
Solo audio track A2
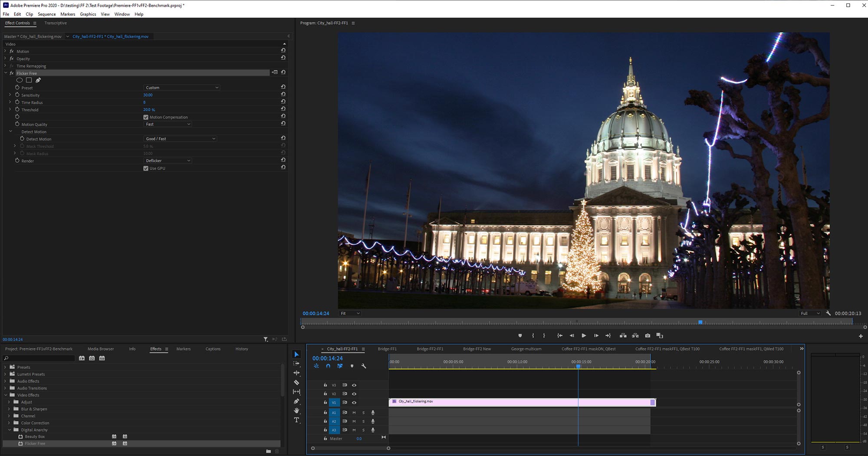[x=364, y=421]
